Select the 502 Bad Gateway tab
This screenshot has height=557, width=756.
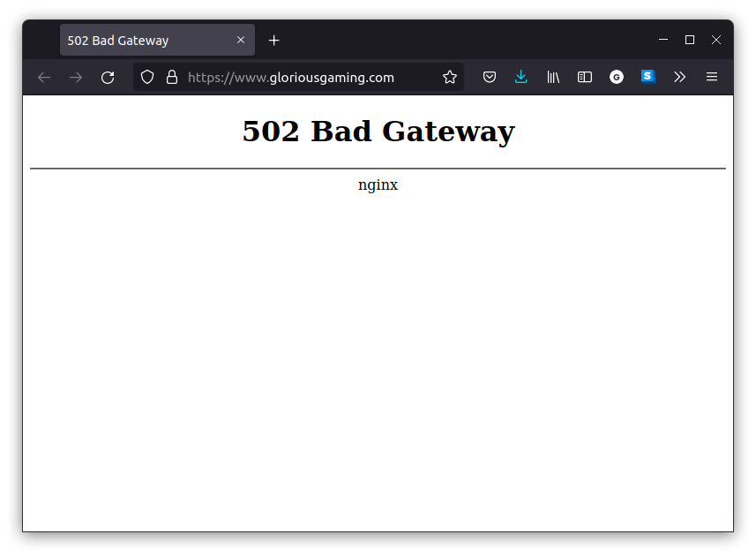pos(141,41)
